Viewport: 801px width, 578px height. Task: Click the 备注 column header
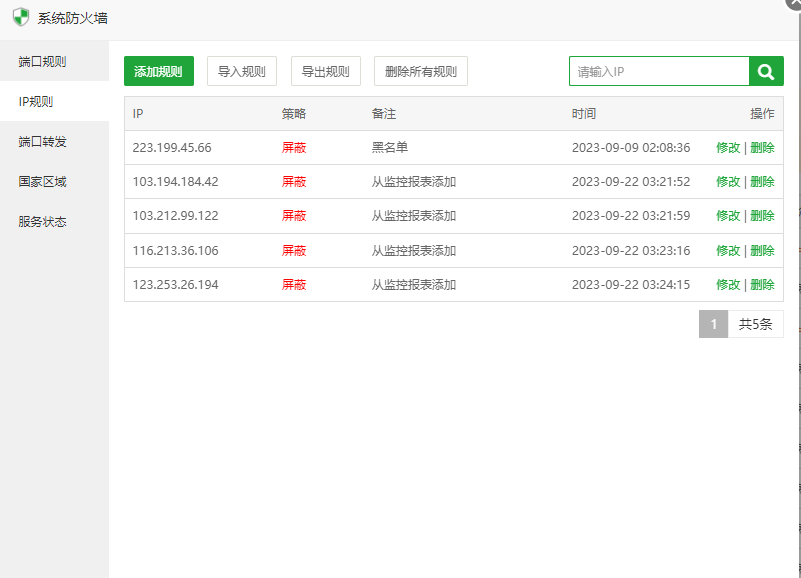point(384,113)
